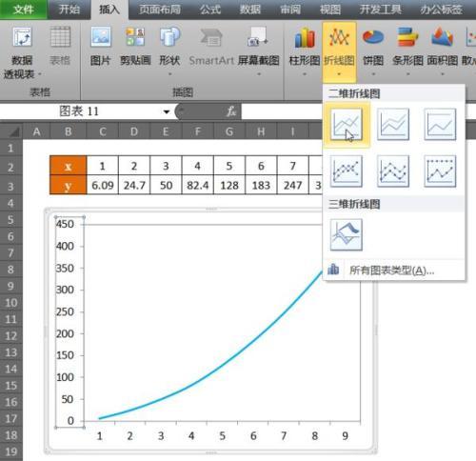Open the 条形图 bar chart menu
Screen dimensions: 476x461
tap(407, 51)
